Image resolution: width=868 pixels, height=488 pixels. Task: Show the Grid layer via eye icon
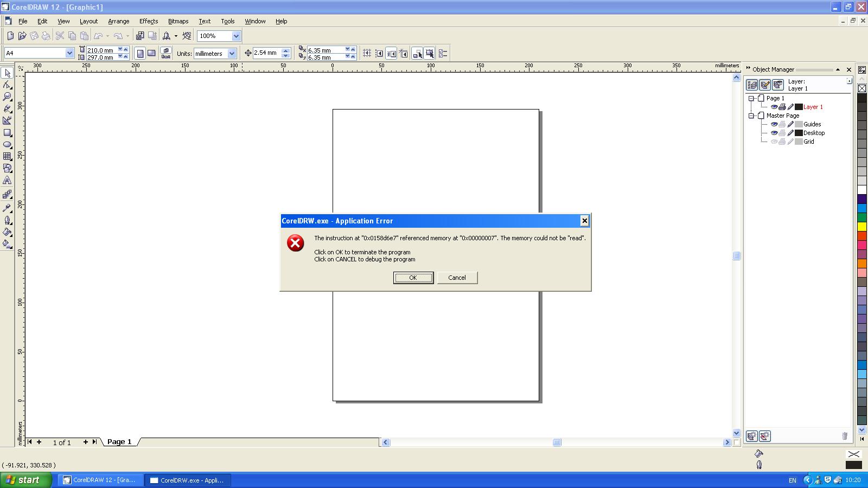coord(774,142)
